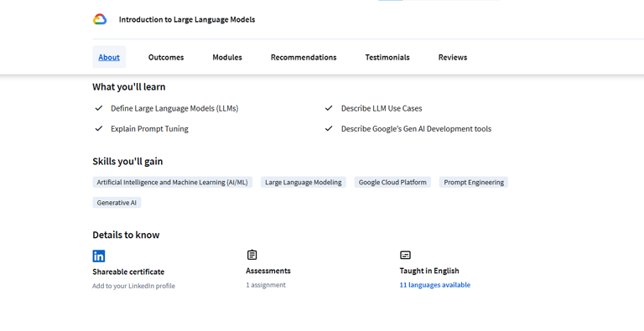Image resolution: width=644 pixels, height=331 pixels.
Task: Click the Taught in English label
Action: click(x=429, y=271)
